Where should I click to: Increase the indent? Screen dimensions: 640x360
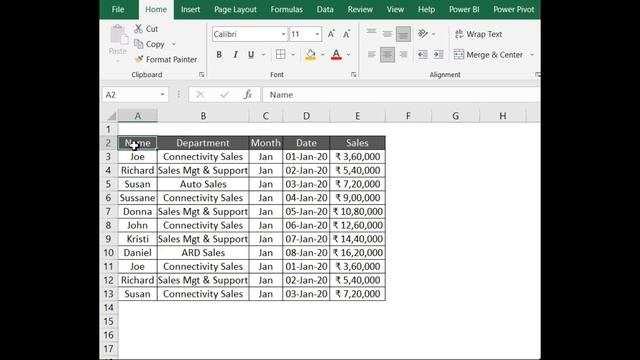[438, 54]
